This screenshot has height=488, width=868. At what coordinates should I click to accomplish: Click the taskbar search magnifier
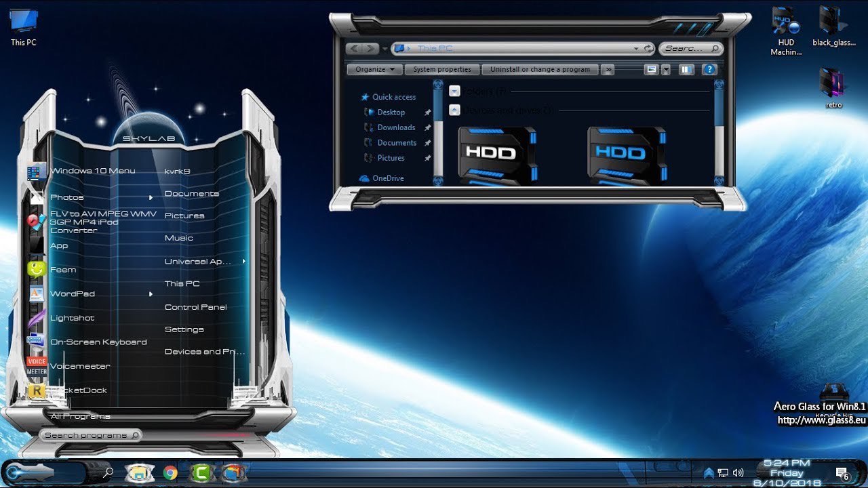(x=108, y=473)
